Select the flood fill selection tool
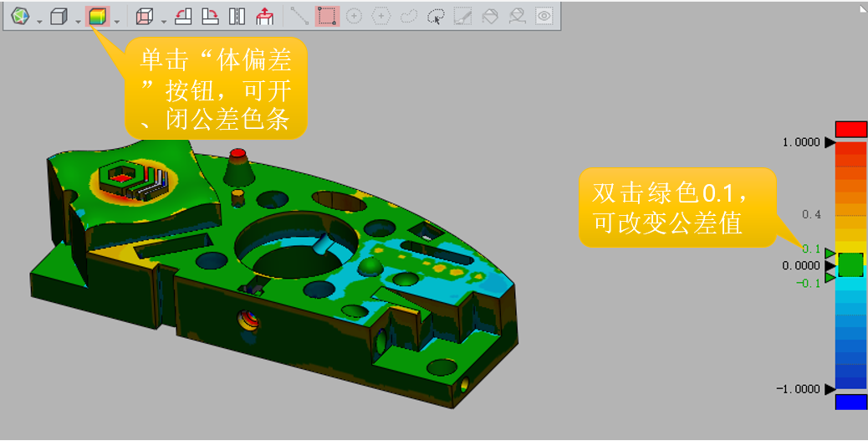This screenshot has width=868, height=441. [x=490, y=16]
